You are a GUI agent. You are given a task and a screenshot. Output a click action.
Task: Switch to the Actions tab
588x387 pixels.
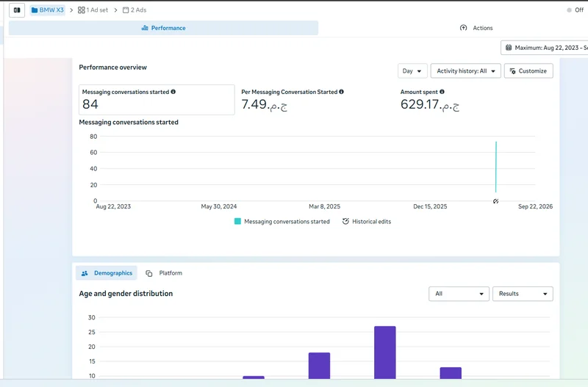click(x=476, y=28)
